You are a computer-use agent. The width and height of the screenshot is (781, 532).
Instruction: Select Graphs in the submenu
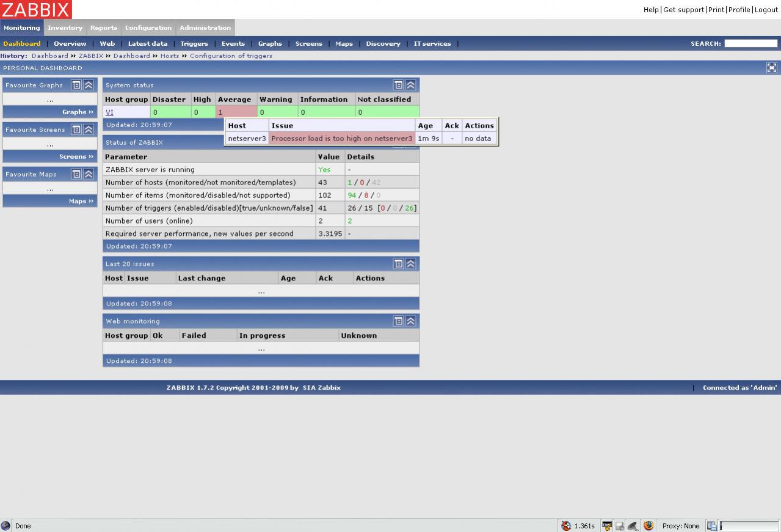270,43
